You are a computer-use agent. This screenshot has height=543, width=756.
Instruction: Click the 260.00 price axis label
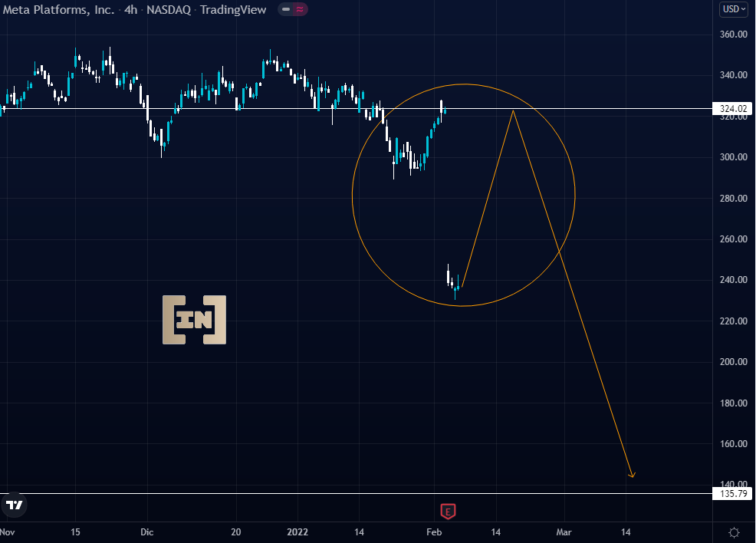[733, 239]
